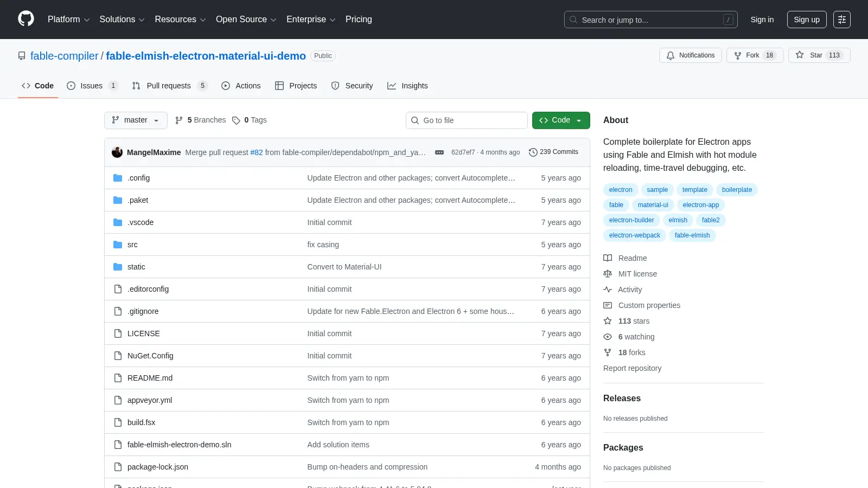Open the NuGet.Config file
The image size is (868, 488).
(150, 356)
